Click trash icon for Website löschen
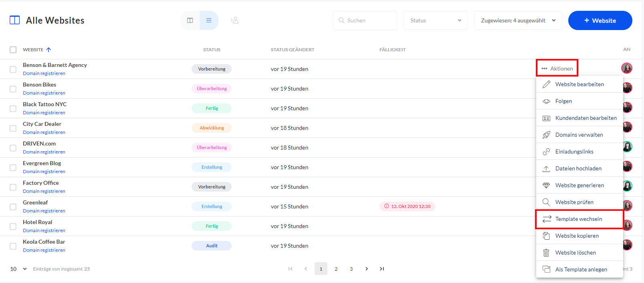The image size is (644, 283). (x=546, y=253)
